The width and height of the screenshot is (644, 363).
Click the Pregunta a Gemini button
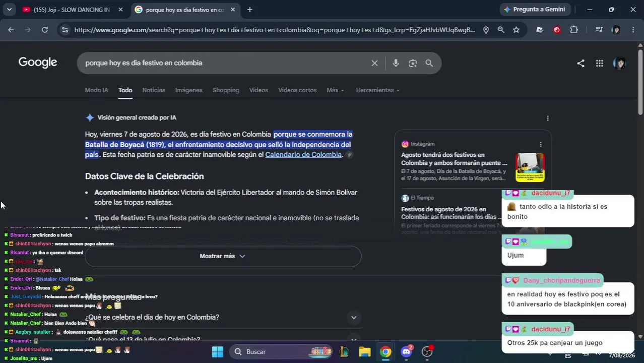click(534, 10)
